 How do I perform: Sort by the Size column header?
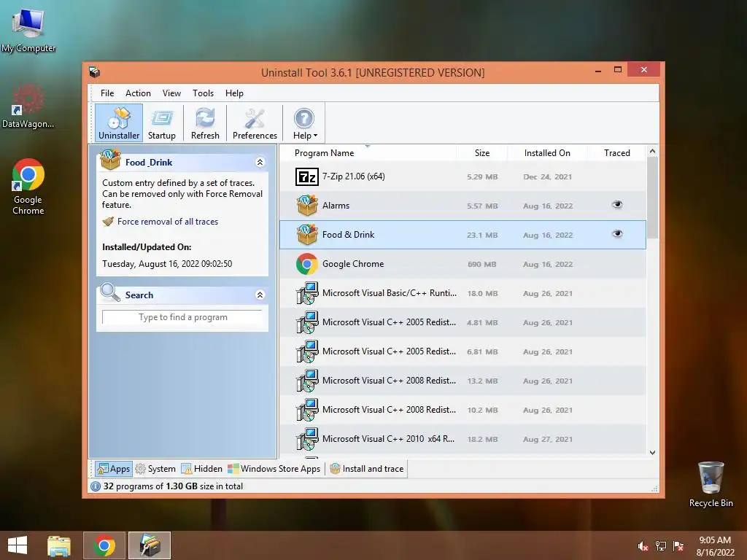(482, 153)
